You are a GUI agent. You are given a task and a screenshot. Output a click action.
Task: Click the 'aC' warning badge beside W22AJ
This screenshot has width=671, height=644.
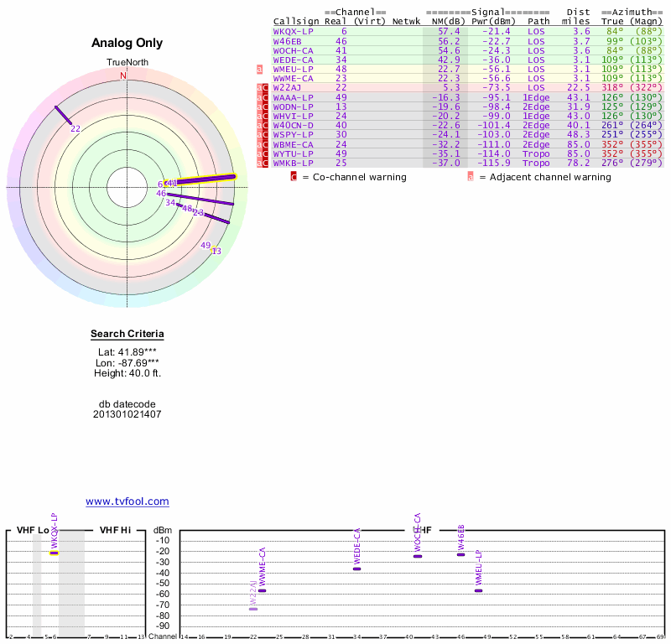(263, 88)
